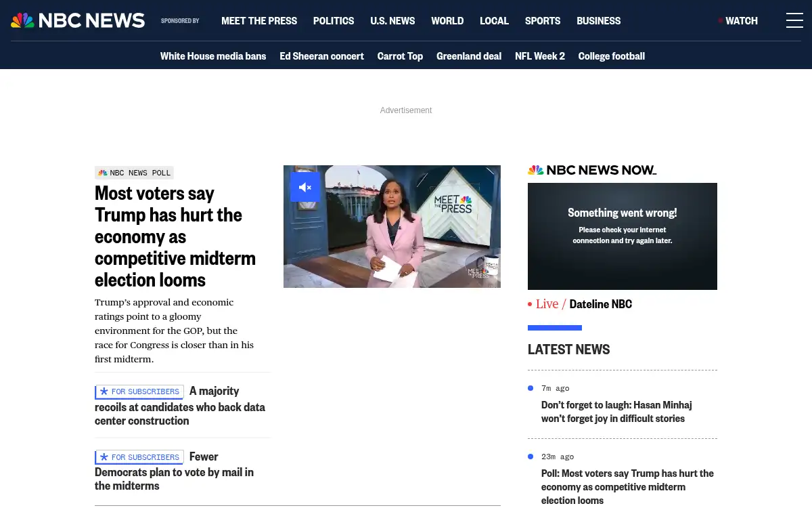The width and height of the screenshot is (812, 508).
Task: Open the NBC News home logo
Action: [x=78, y=20]
